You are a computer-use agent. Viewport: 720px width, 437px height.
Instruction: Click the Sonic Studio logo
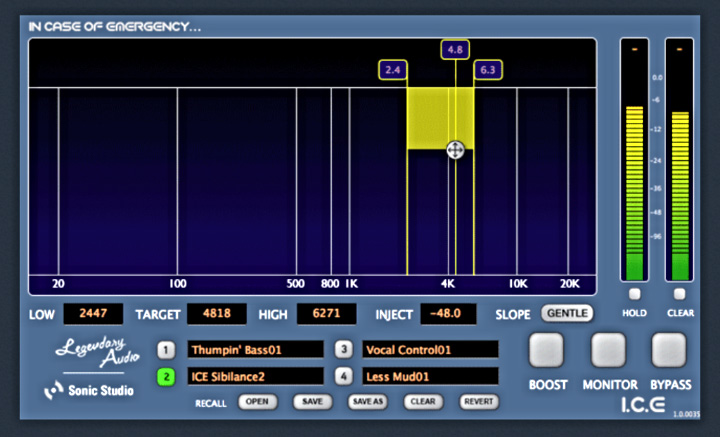(89, 391)
